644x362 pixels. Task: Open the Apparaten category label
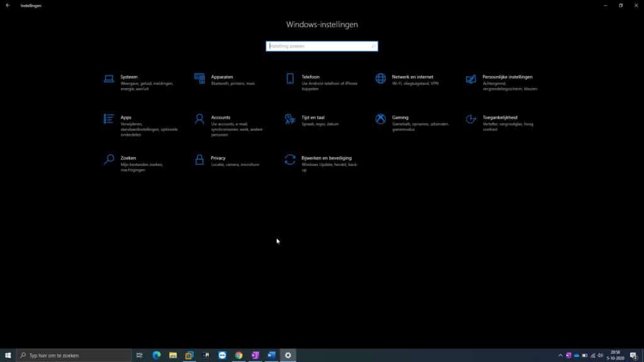pyautogui.click(x=222, y=77)
